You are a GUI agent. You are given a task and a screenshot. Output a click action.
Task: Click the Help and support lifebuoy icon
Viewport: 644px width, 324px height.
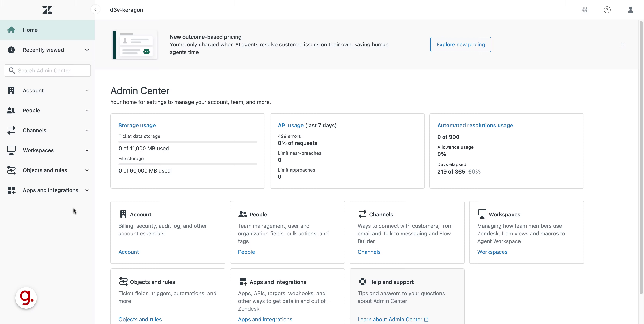[362, 281]
